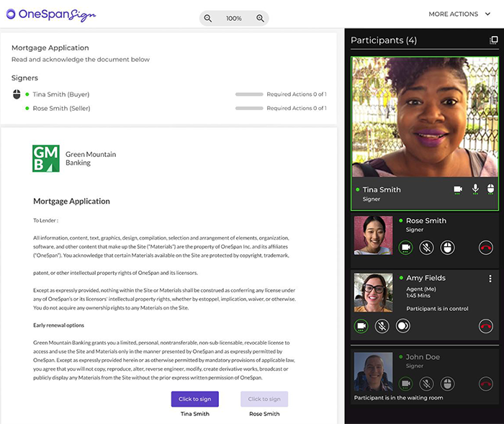Screen dimensions: 504x424
Task: Click Rose Smith's video thumbnail
Action: tap(373, 235)
